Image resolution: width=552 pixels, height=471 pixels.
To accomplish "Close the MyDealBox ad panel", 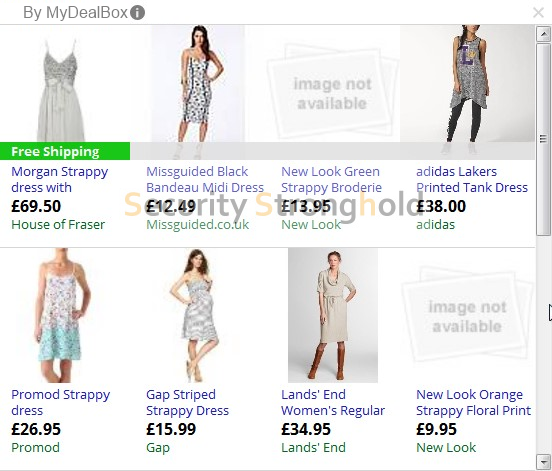I will coord(538,13).
